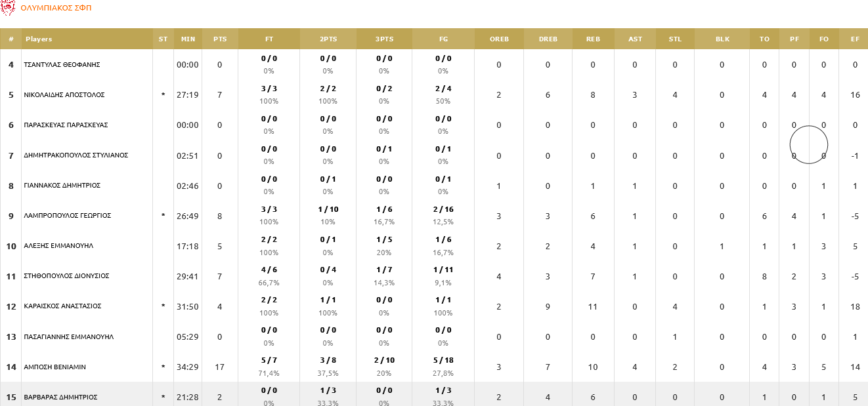
Task: Click the BLK column header
Action: (722, 39)
